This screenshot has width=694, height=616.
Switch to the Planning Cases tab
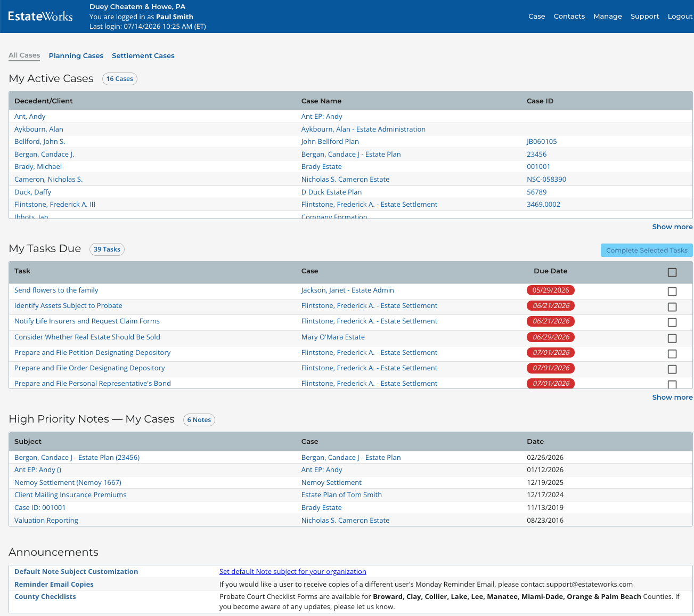coord(76,55)
